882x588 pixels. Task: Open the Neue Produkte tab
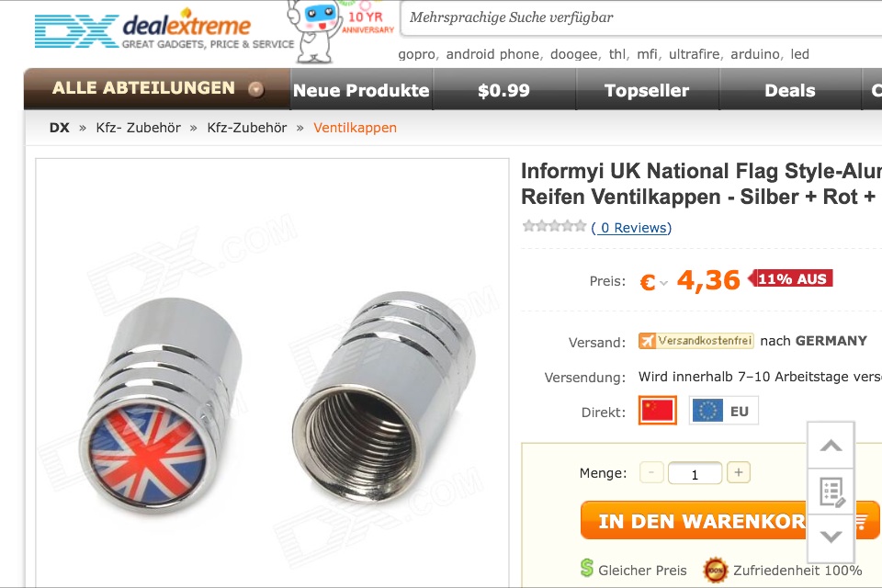[361, 90]
